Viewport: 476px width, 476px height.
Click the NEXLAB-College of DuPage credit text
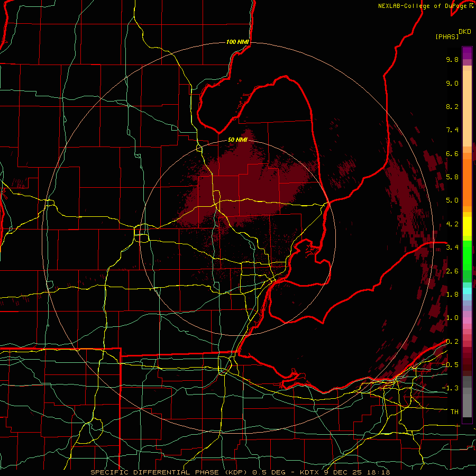click(422, 6)
